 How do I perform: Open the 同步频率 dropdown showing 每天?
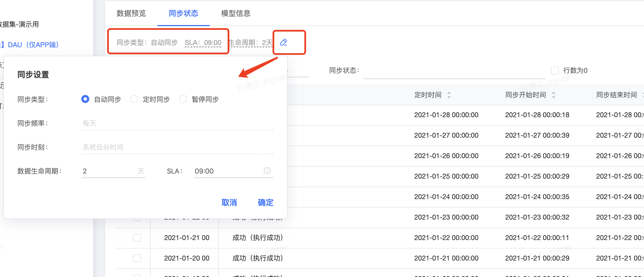[178, 123]
